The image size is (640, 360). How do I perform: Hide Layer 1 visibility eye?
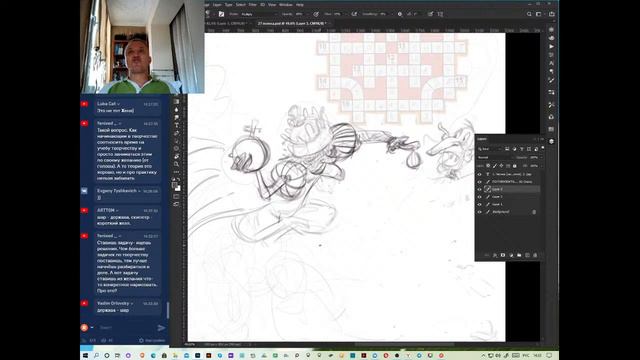480,204
